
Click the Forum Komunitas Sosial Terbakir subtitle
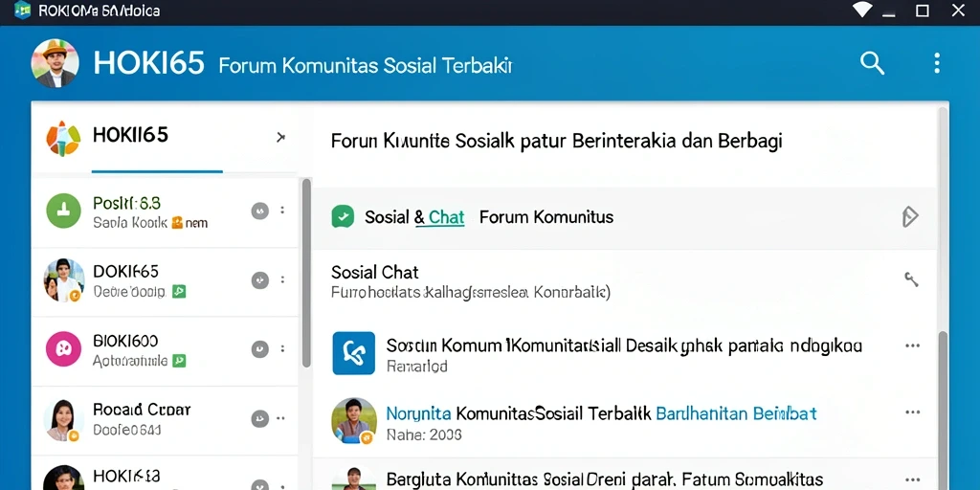pyautogui.click(x=366, y=65)
